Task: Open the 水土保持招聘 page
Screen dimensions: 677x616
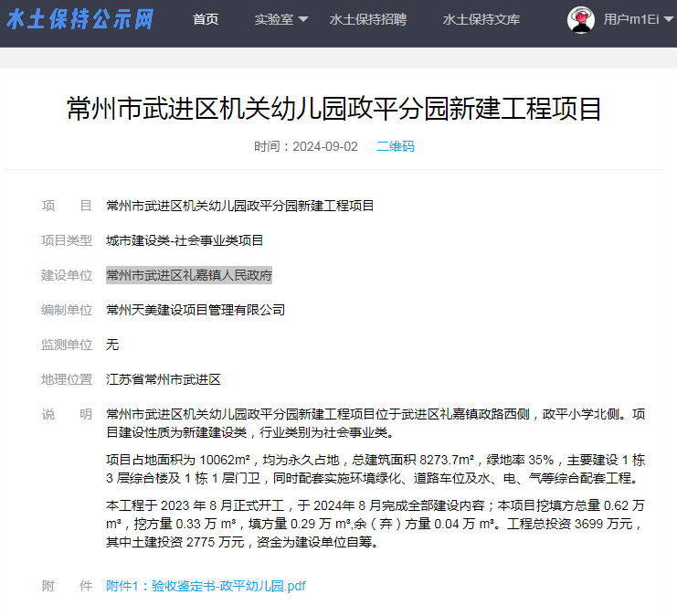Action: point(368,19)
